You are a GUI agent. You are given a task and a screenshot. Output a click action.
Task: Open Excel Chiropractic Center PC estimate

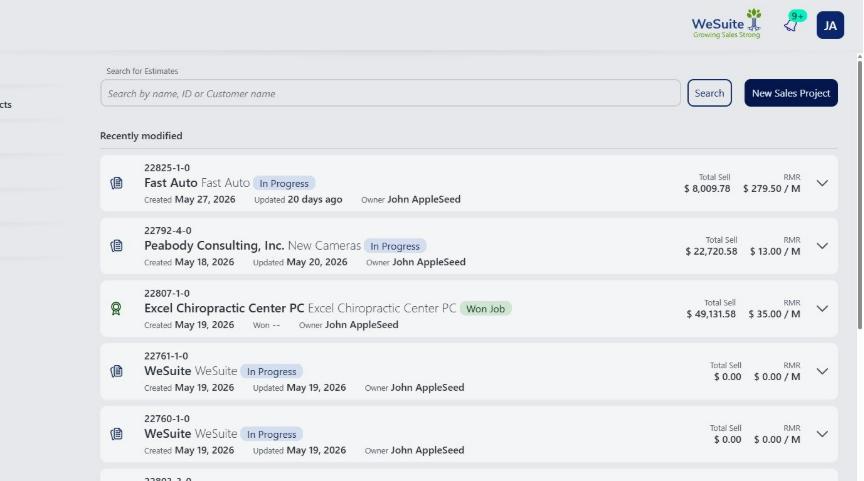tap(224, 308)
